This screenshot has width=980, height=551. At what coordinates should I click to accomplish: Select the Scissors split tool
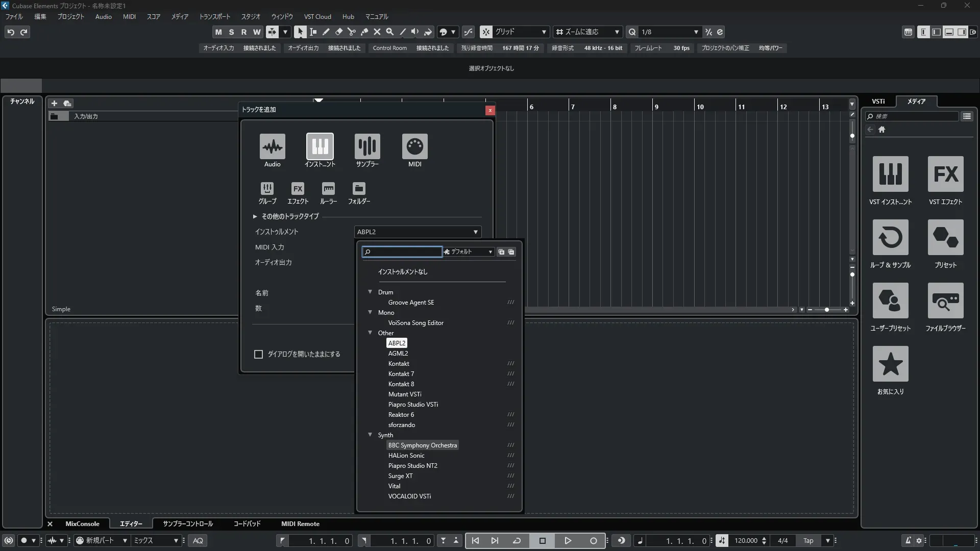tap(352, 32)
